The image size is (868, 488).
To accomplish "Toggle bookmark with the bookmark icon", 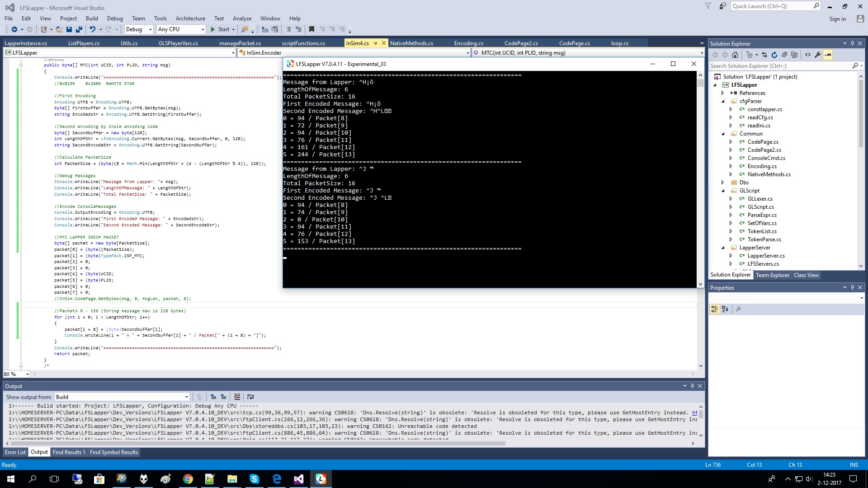I will pyautogui.click(x=311, y=29).
